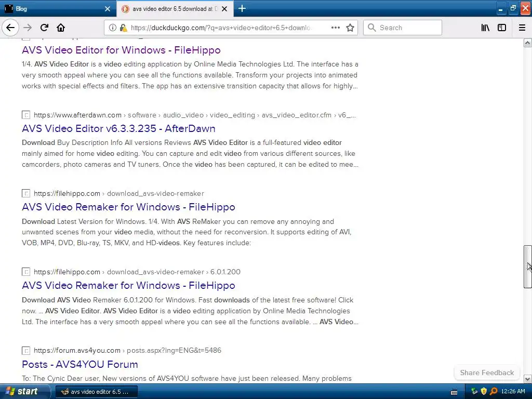The width and height of the screenshot is (532, 399).
Task: Select the avs video editor 6.5 tab
Action: (x=175, y=9)
